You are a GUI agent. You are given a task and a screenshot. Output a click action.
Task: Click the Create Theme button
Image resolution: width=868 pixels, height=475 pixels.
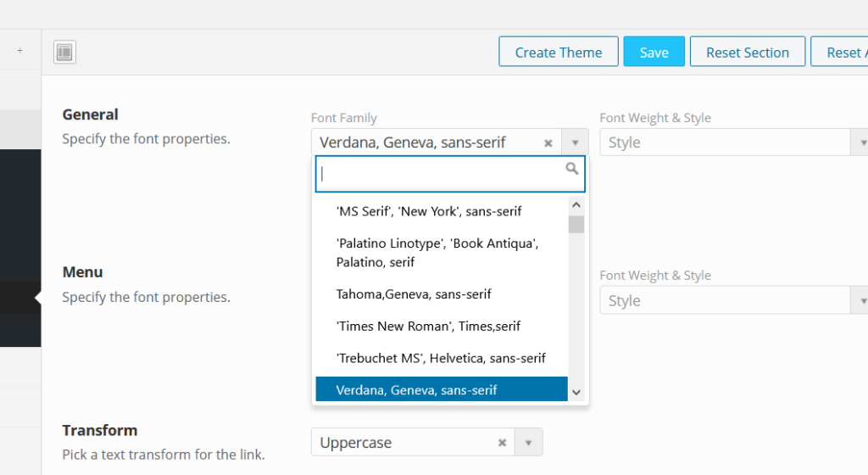pyautogui.click(x=559, y=52)
